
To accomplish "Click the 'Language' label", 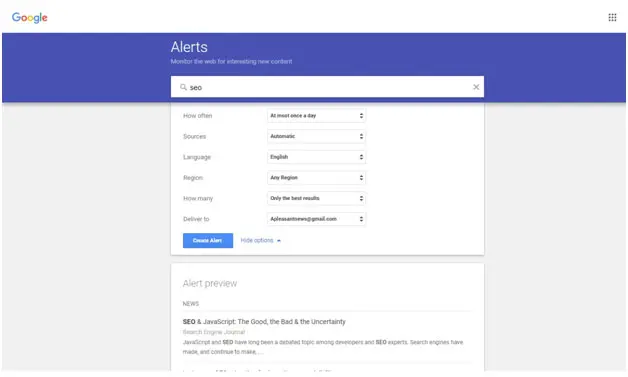I will pos(197,157).
